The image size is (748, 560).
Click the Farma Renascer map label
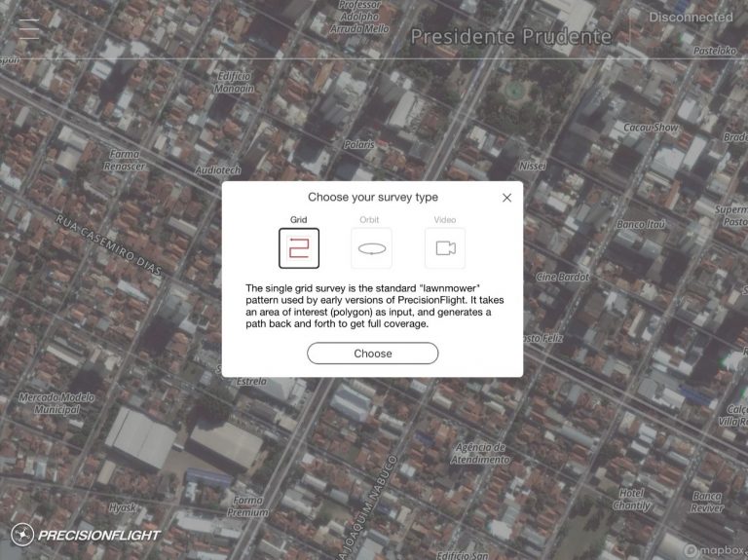click(x=125, y=160)
